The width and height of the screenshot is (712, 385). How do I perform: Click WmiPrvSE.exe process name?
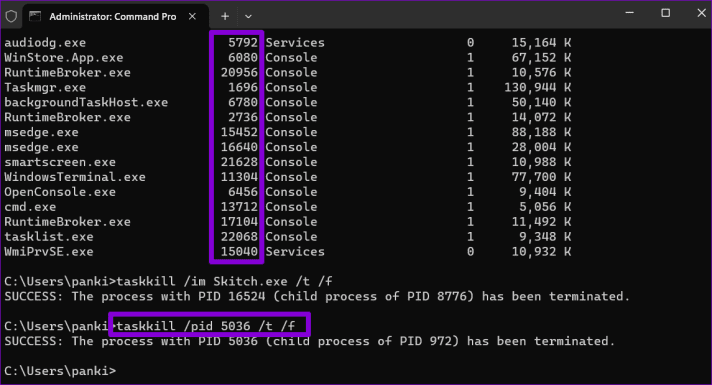(x=49, y=252)
